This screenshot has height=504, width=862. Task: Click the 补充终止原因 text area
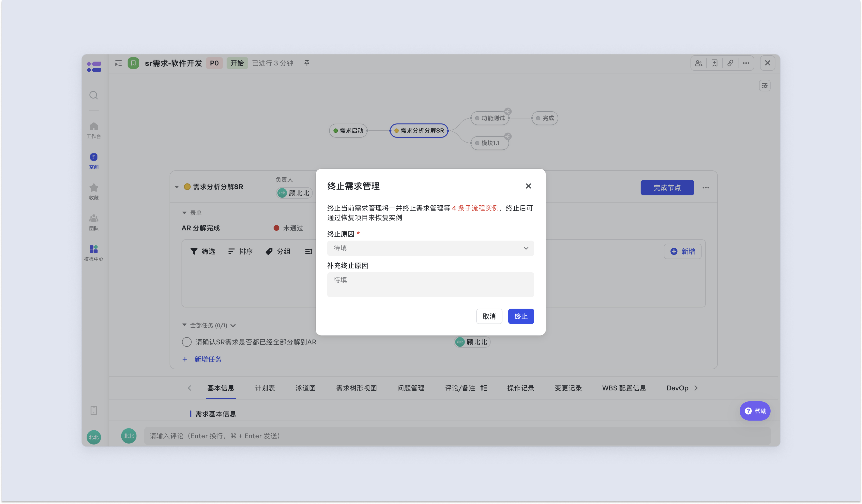(x=430, y=285)
